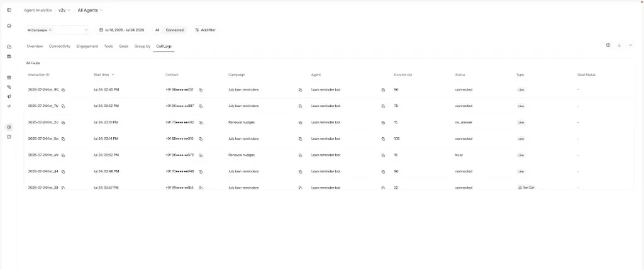Go to Home in the sidebar
644x270 pixels.
pos(9,25)
